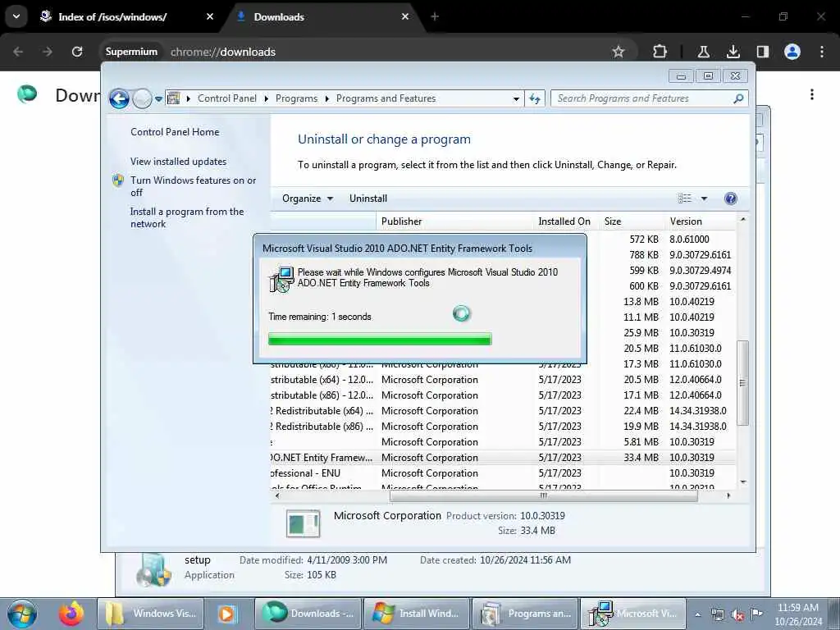The height and width of the screenshot is (630, 840).
Task: Select the row with version 12.0.40664.0 sized 20.5 MB
Action: [503, 380]
